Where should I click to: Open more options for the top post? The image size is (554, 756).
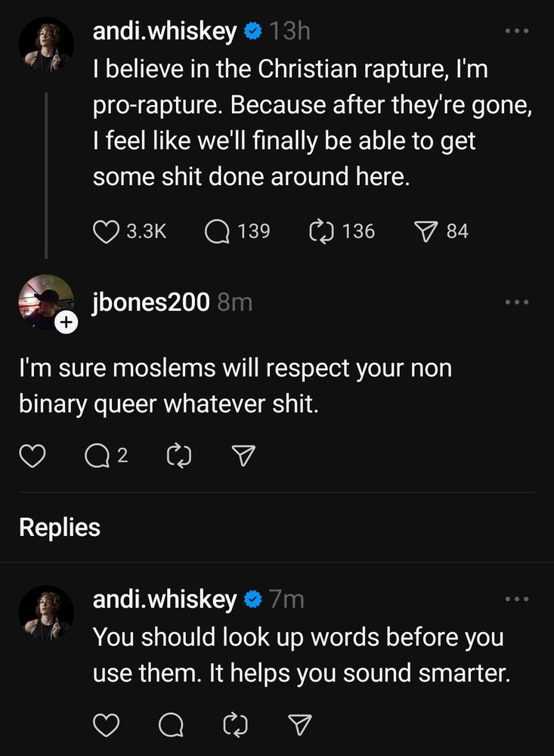(x=517, y=32)
